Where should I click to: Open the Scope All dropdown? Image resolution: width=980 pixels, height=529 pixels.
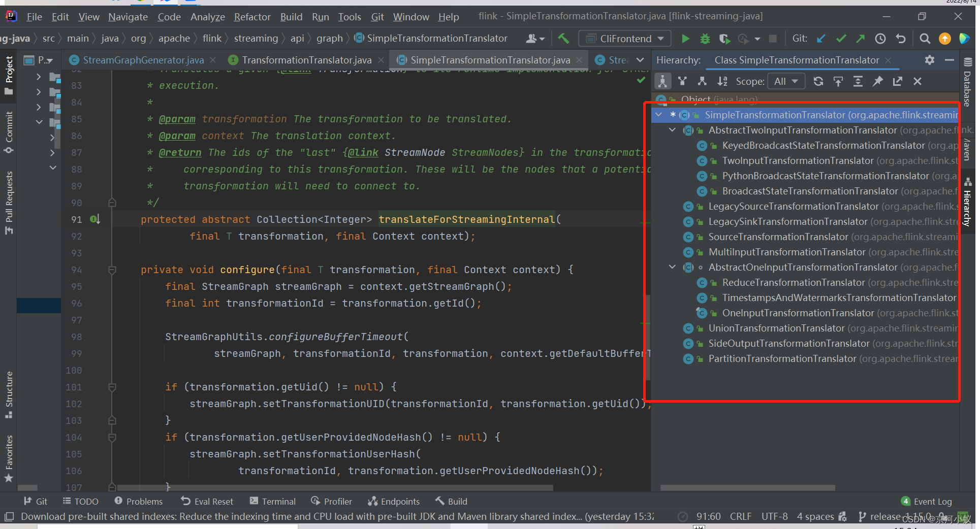pyautogui.click(x=786, y=81)
